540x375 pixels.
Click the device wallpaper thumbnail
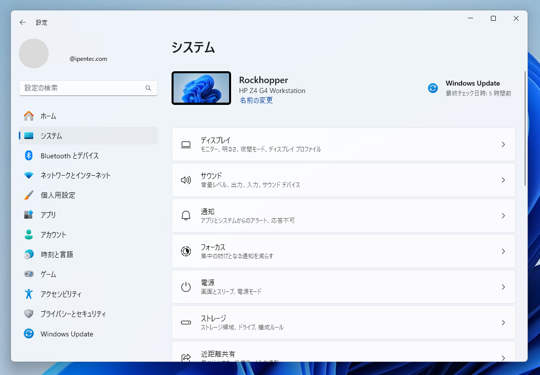point(201,88)
